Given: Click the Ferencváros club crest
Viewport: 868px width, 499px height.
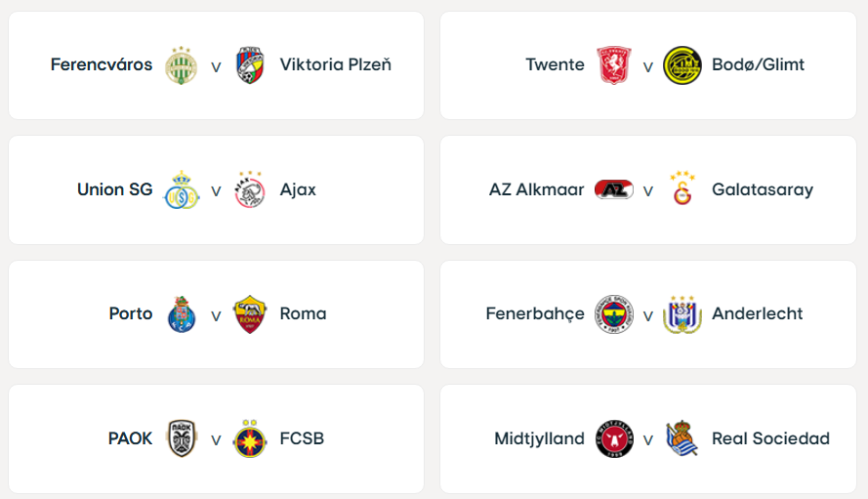Looking at the screenshot, I should (181, 65).
